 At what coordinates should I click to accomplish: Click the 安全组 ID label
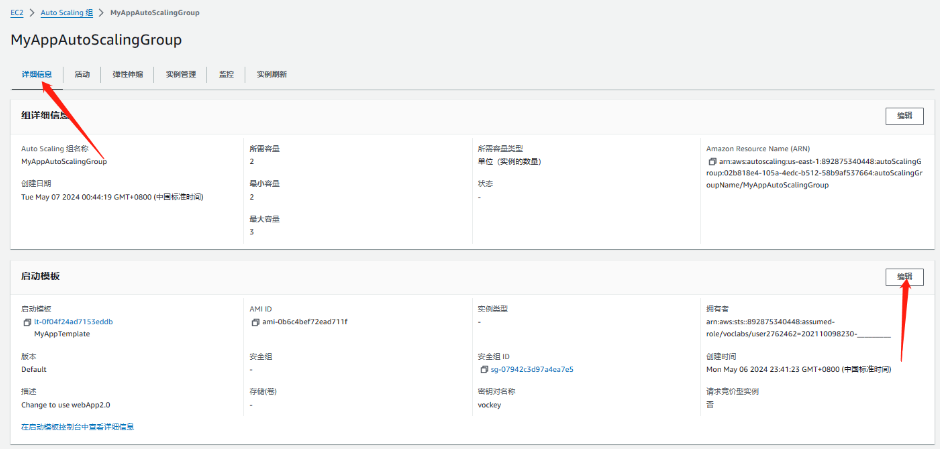(493, 357)
